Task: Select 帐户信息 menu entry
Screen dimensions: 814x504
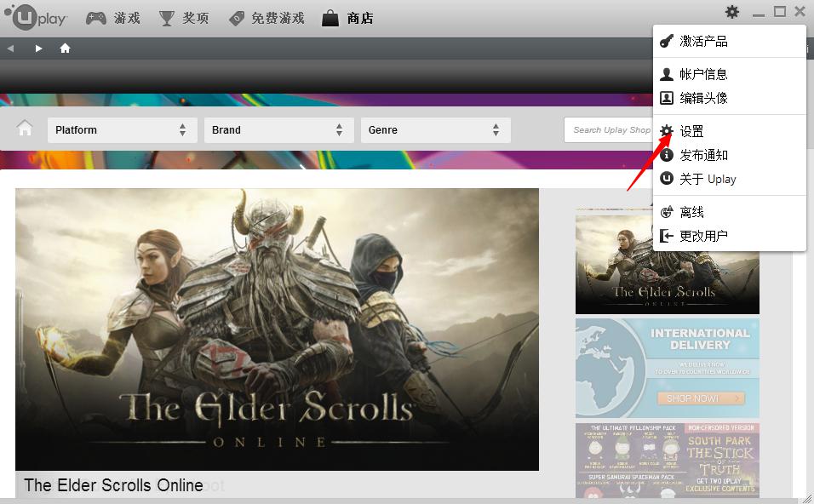Action: click(x=730, y=74)
